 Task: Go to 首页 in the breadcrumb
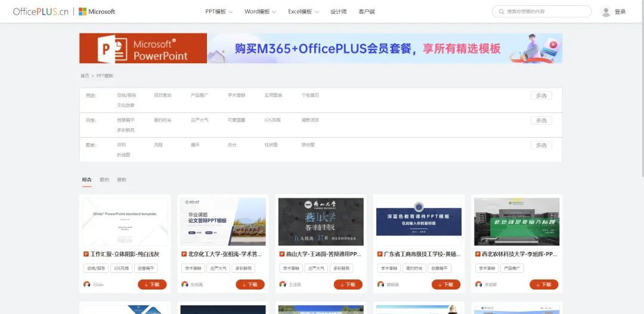85,76
